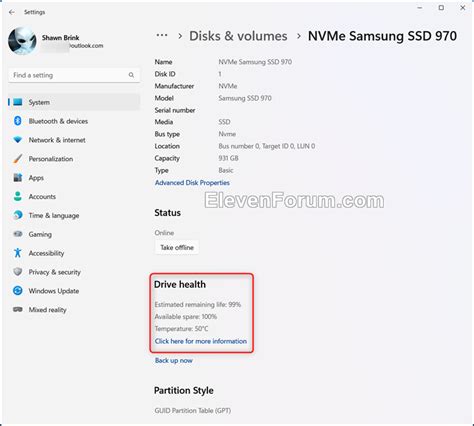Screen dimensions: 474x426
Task: Click the Apps icon in sidebar
Action: pyautogui.click(x=18, y=177)
